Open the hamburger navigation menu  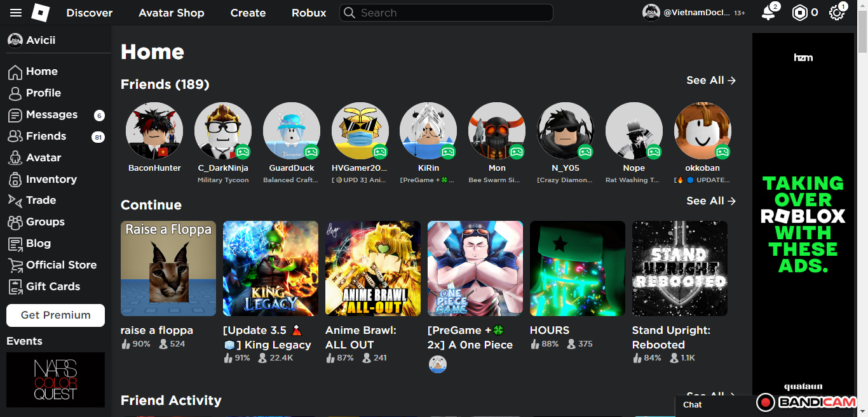tap(16, 13)
